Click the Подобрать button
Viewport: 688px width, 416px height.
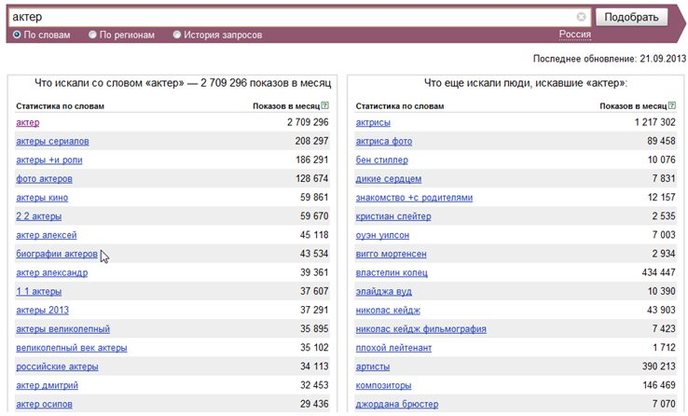[631, 17]
